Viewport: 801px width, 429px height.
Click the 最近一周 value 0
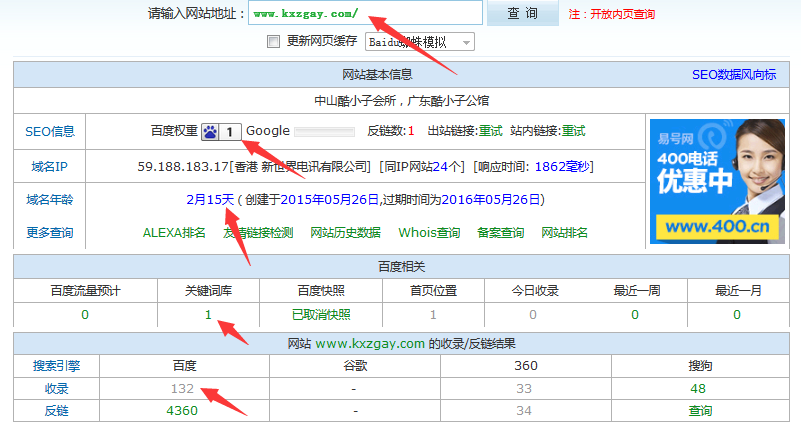point(634,315)
